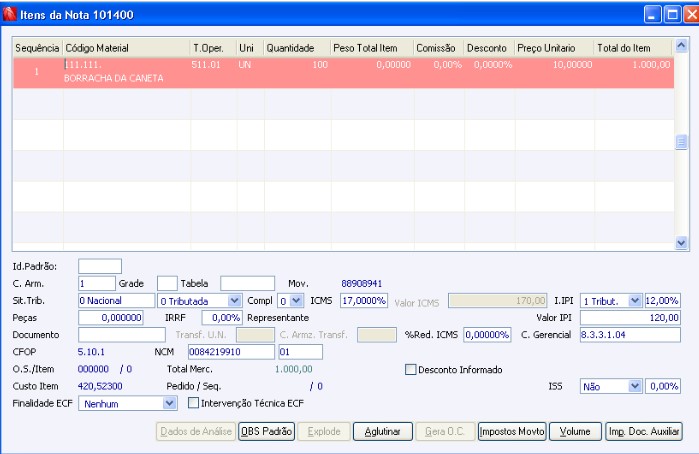Click the Peças 0,000000 field

pos(111,318)
